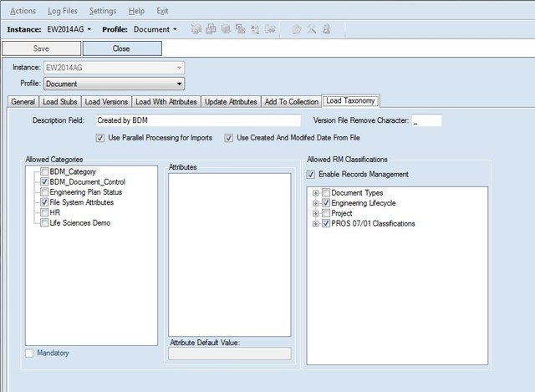Uncheck File System Attributes category
Image resolution: width=535 pixels, height=392 pixels.
pos(43,202)
